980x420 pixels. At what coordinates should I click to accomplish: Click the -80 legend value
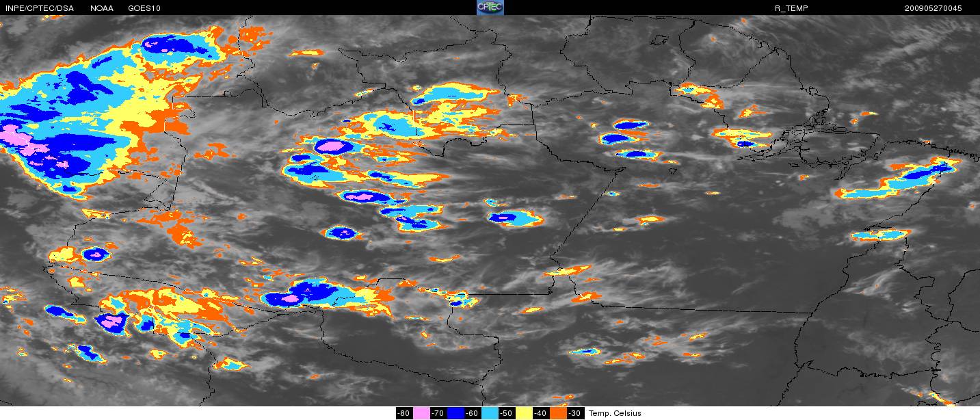[403, 413]
